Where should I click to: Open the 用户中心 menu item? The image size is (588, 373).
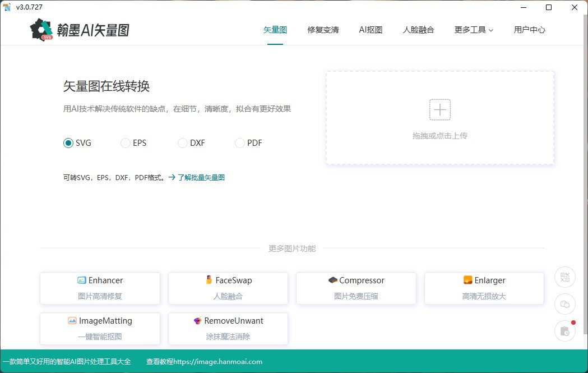click(x=529, y=30)
